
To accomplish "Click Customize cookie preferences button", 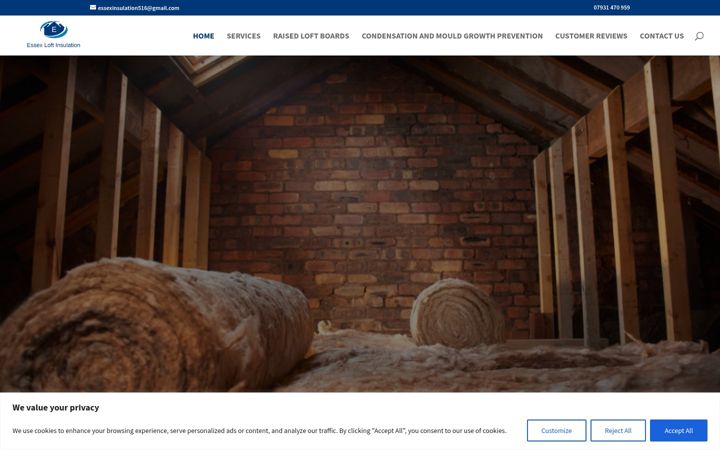I will tap(556, 430).
